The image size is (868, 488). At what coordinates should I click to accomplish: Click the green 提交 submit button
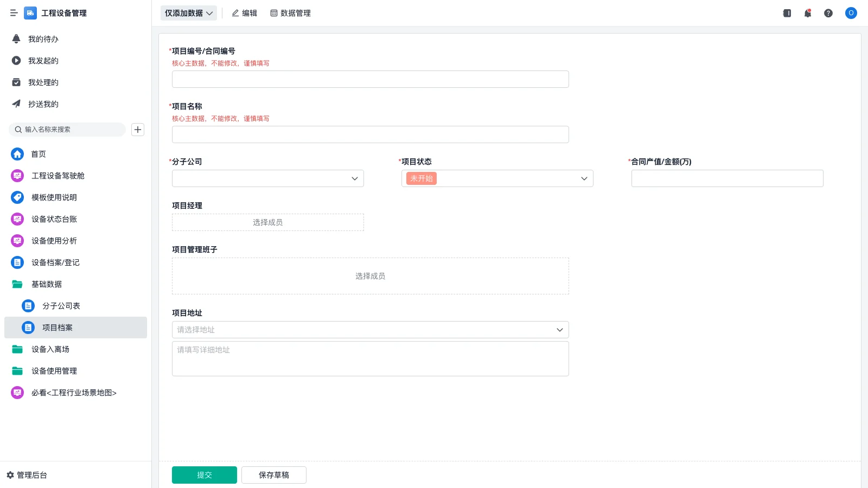tap(204, 474)
